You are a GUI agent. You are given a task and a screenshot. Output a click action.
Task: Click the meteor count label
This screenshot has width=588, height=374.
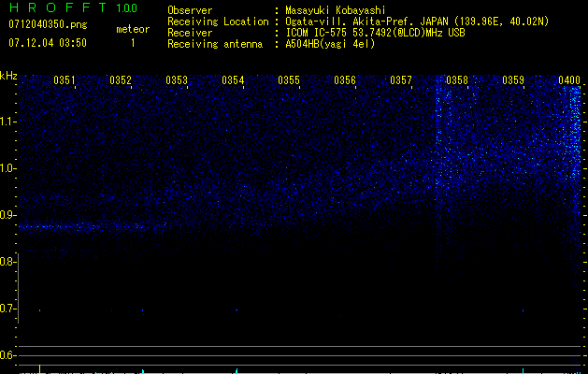pyautogui.click(x=133, y=29)
